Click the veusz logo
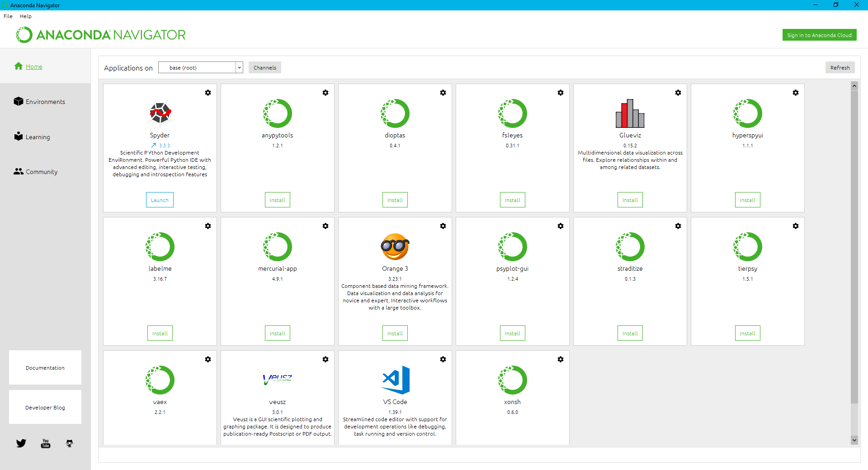Image resolution: width=868 pixels, height=470 pixels. point(278,379)
